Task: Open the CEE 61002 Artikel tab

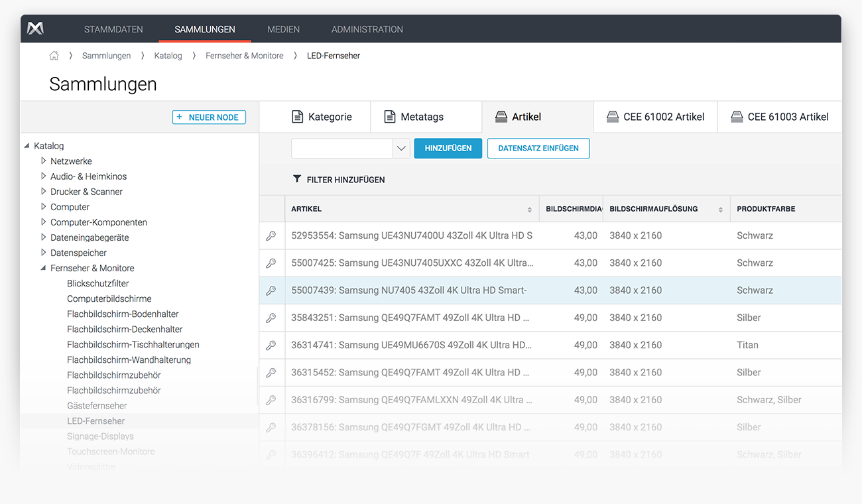Action: click(655, 117)
